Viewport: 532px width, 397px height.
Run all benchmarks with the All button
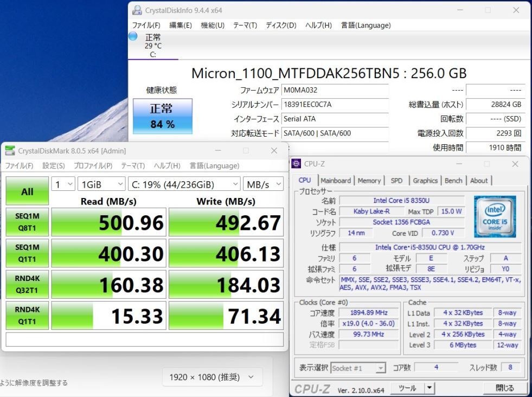tap(27, 191)
